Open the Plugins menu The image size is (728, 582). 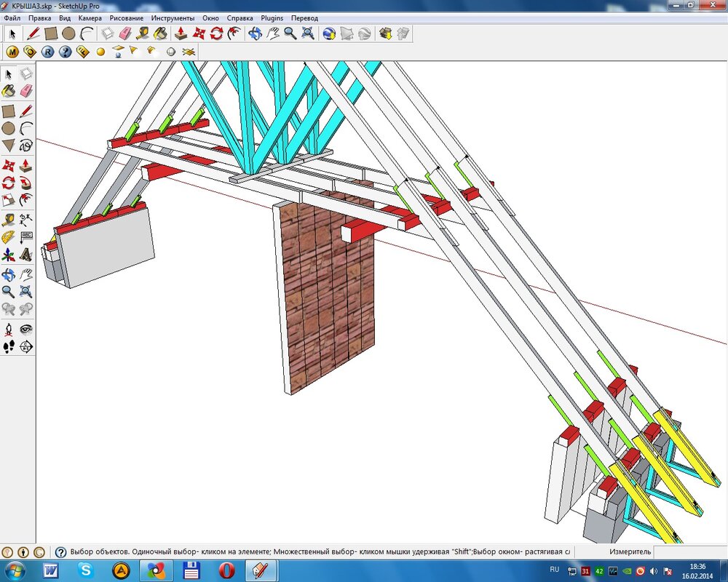click(x=272, y=17)
